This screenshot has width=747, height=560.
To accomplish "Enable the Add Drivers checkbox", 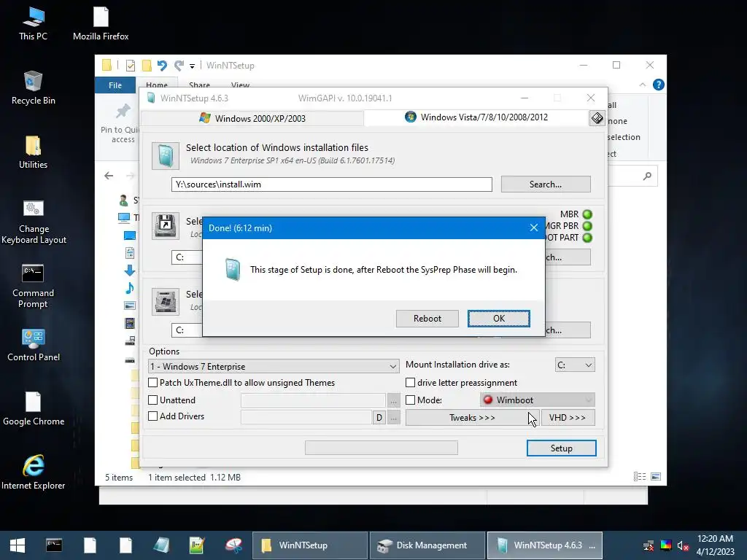I will click(153, 416).
